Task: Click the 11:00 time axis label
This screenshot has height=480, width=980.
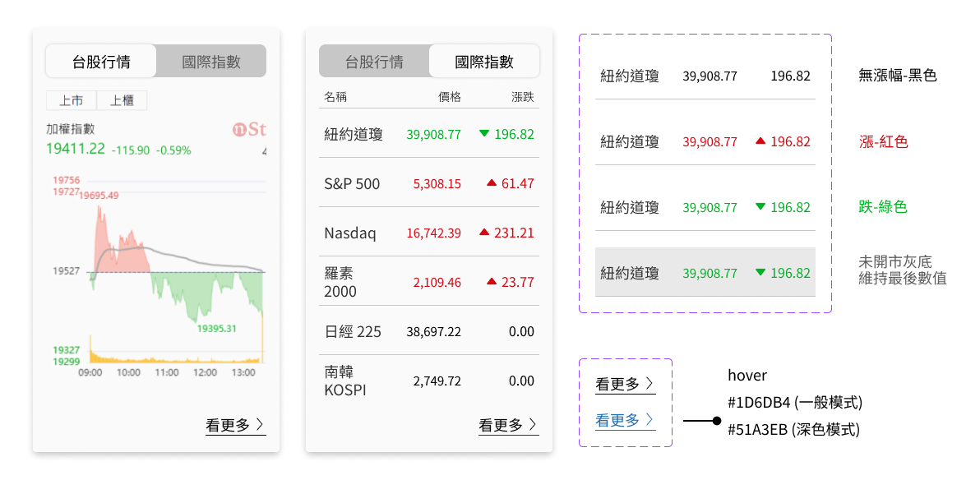Action: 167,372
